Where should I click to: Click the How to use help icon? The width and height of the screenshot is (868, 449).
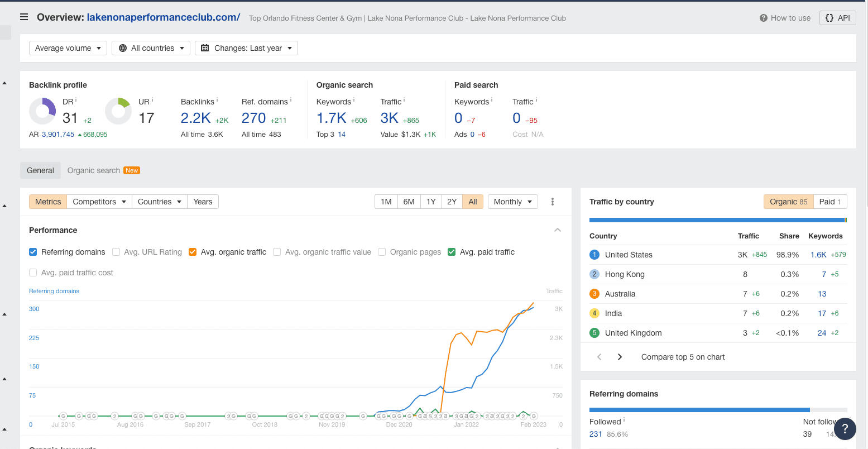click(764, 18)
